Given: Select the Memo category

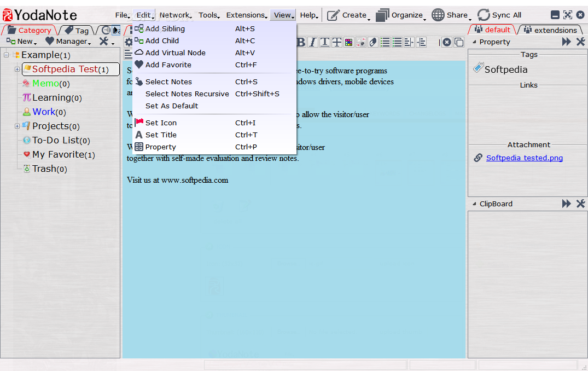Looking at the screenshot, I should (46, 83).
